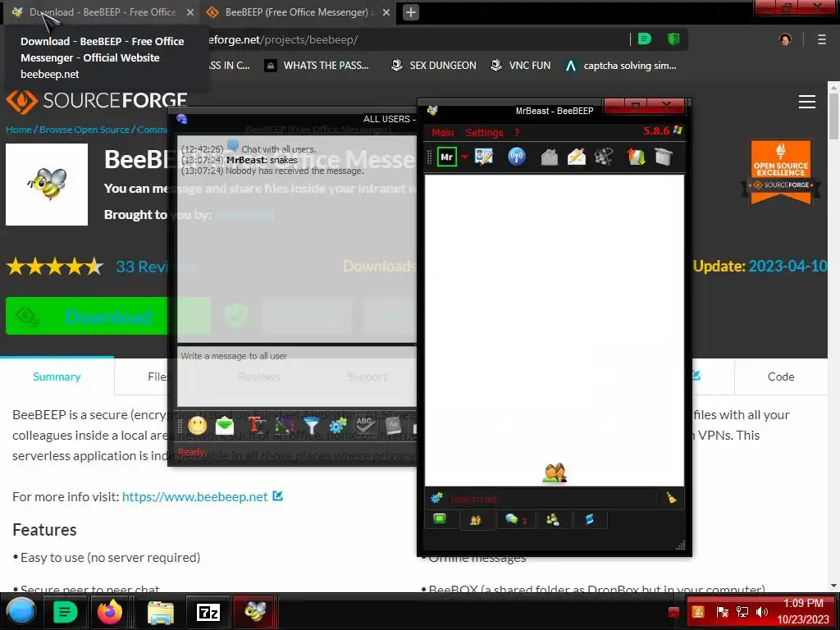The width and height of the screenshot is (840, 630).
Task: Click the volume speaker icon in system tray
Action: pos(761,612)
